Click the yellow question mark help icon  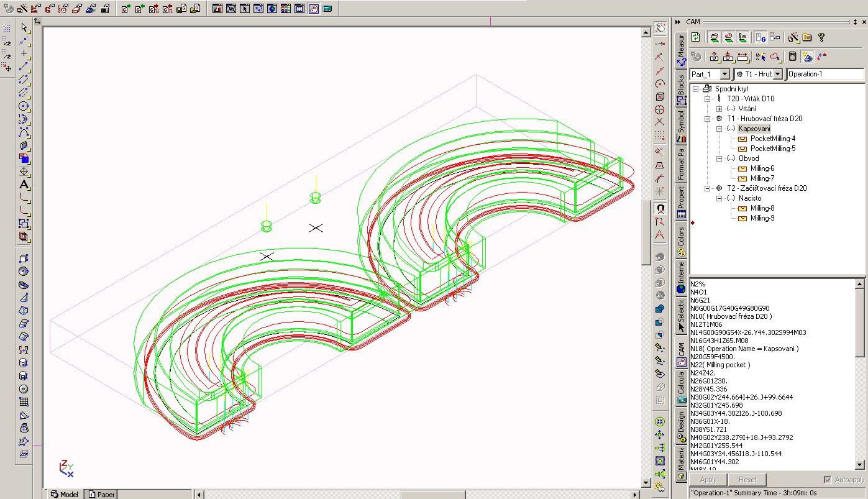tap(821, 37)
